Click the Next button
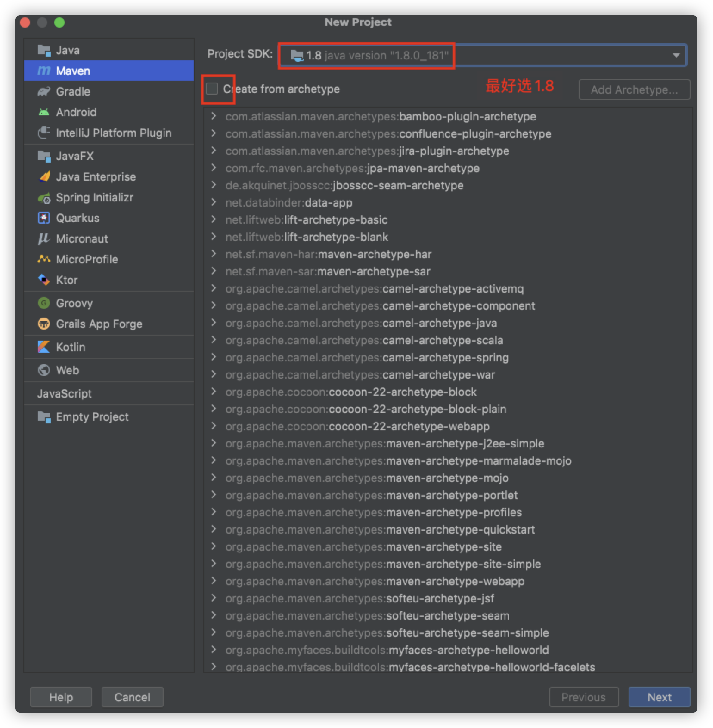The width and height of the screenshot is (713, 728). click(659, 697)
